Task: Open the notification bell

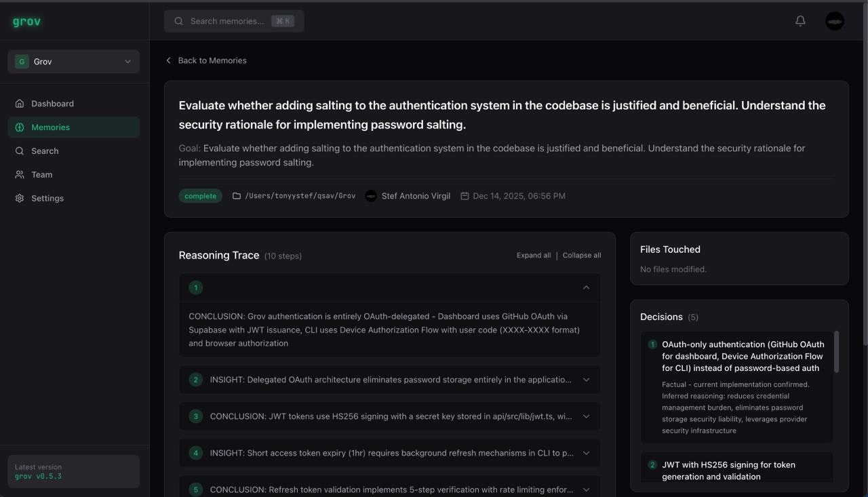Action: point(800,20)
